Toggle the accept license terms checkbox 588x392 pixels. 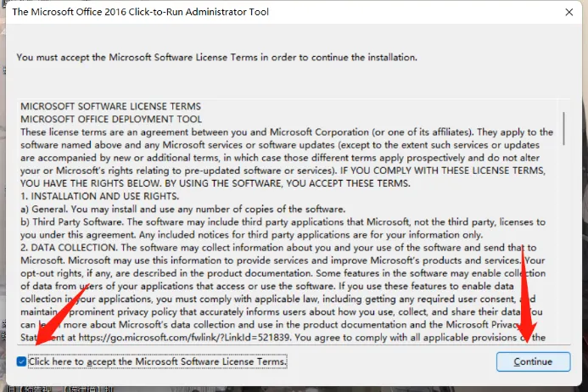pyautogui.click(x=20, y=362)
